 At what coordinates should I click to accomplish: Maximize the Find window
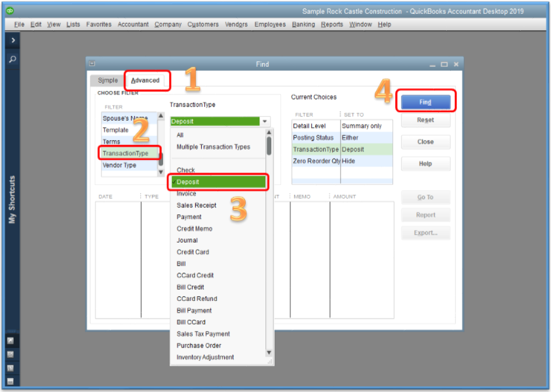click(x=444, y=64)
